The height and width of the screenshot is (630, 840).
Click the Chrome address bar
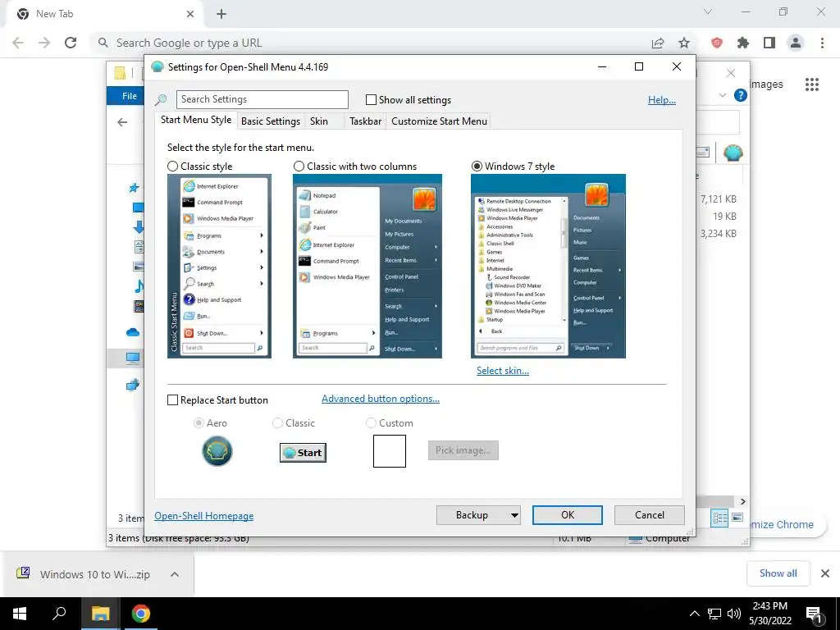tap(375, 43)
